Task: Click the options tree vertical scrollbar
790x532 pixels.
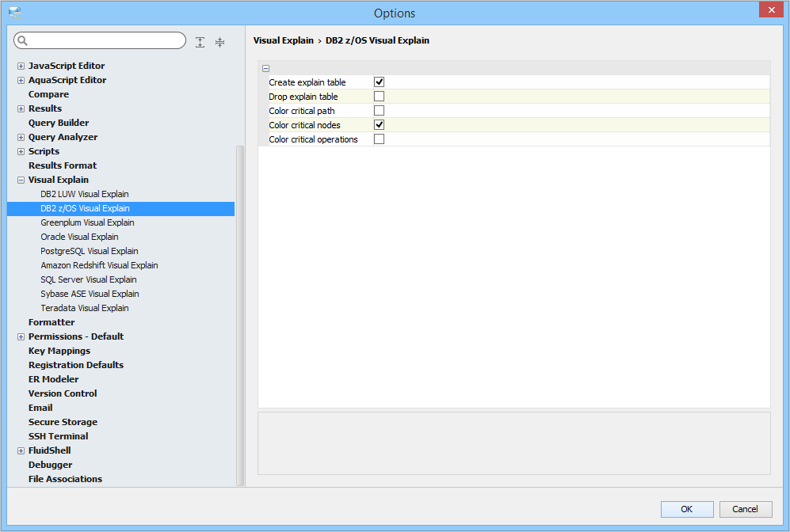Action: 240,316
